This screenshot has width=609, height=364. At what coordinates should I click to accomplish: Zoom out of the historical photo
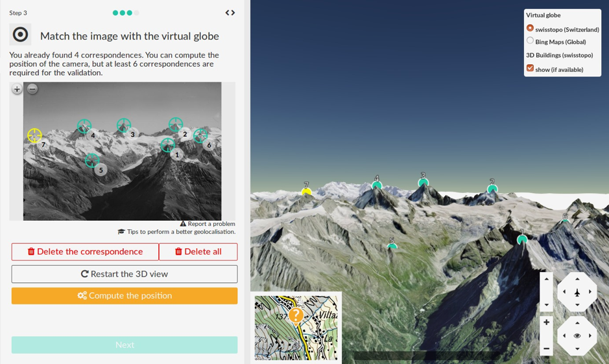coord(32,89)
